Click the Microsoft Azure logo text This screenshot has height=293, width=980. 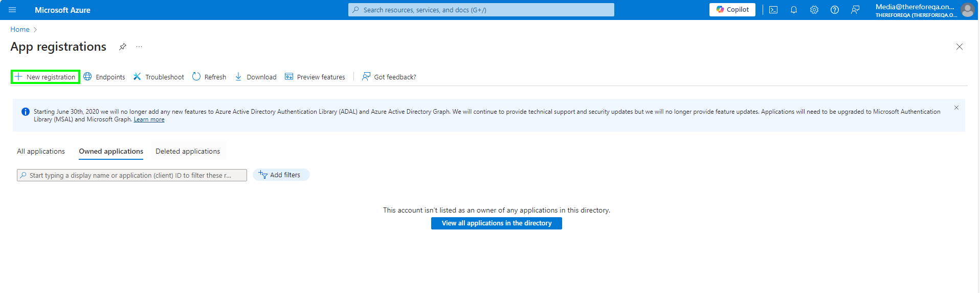[x=62, y=10]
